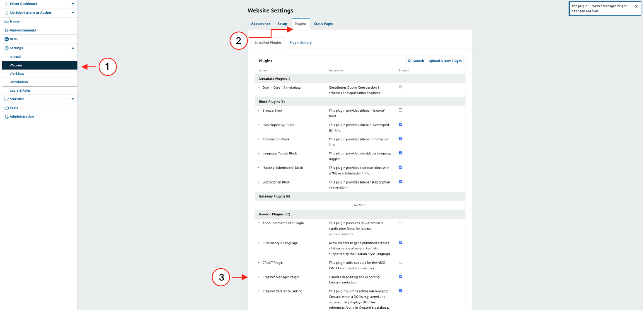Expand the Crossref Manager Plugin row
The height and width of the screenshot is (310, 644).
point(259,277)
